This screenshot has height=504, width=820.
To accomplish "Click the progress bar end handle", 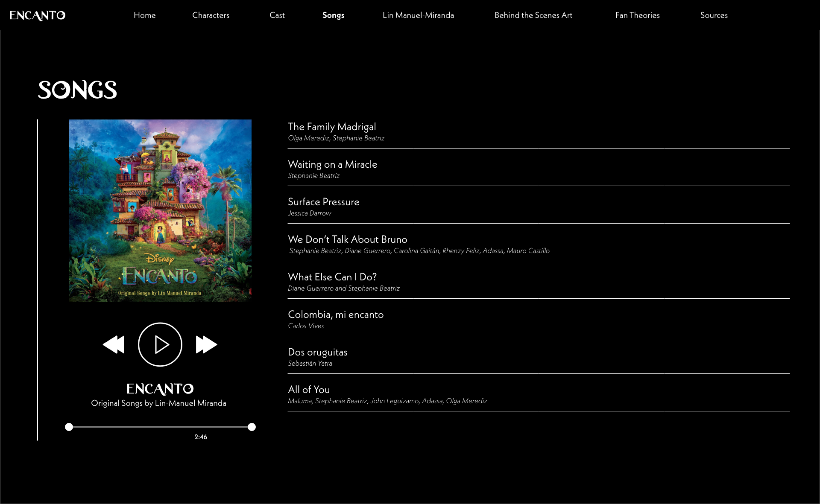I will (x=252, y=427).
